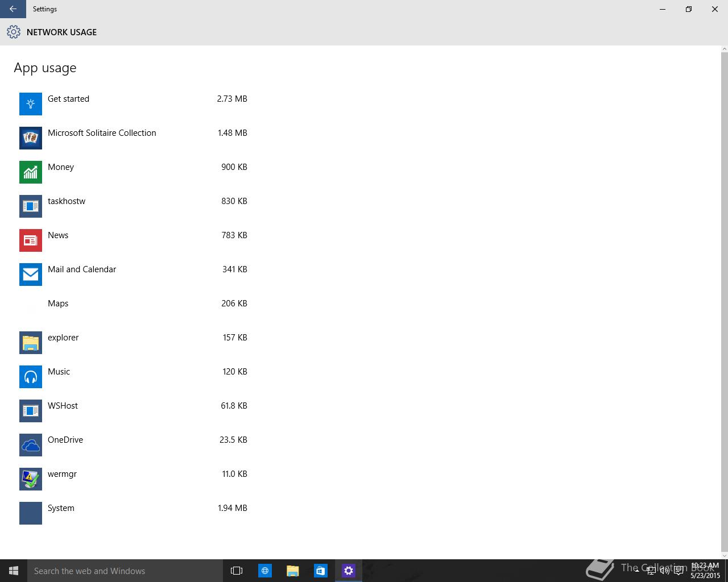This screenshot has height=582, width=728.
Task: Click the 1.48 MB usage value
Action: [233, 133]
